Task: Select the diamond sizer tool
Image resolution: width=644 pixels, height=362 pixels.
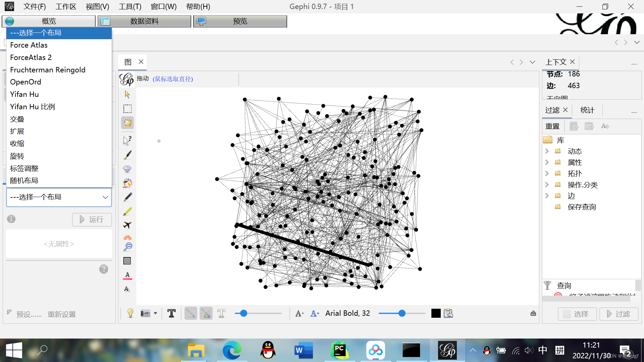Action: (127, 169)
